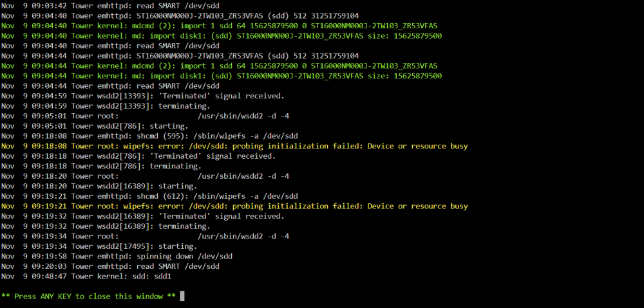Click the green 'md: import disk1' line at 09:04:44
This screenshot has height=308, width=644.
click(x=222, y=76)
